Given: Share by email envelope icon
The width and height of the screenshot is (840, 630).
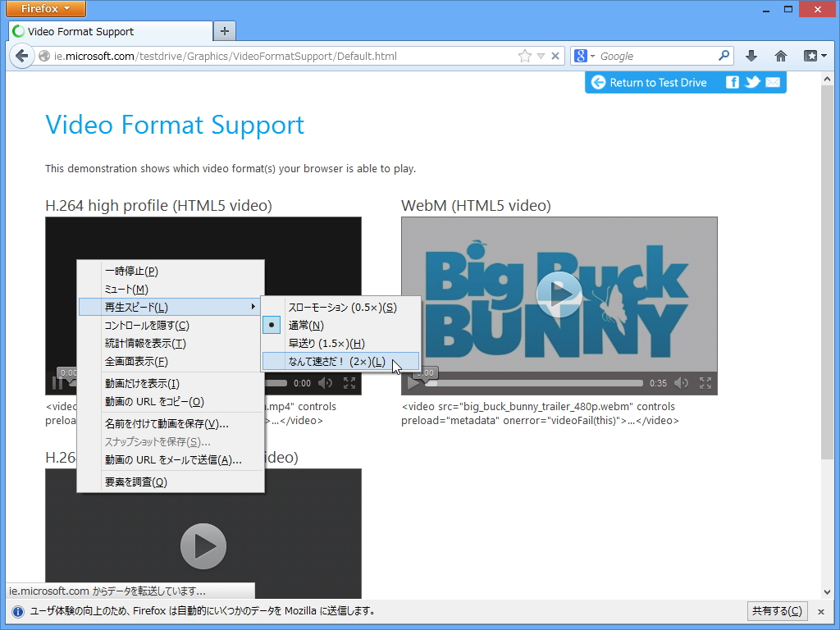Looking at the screenshot, I should [773, 82].
